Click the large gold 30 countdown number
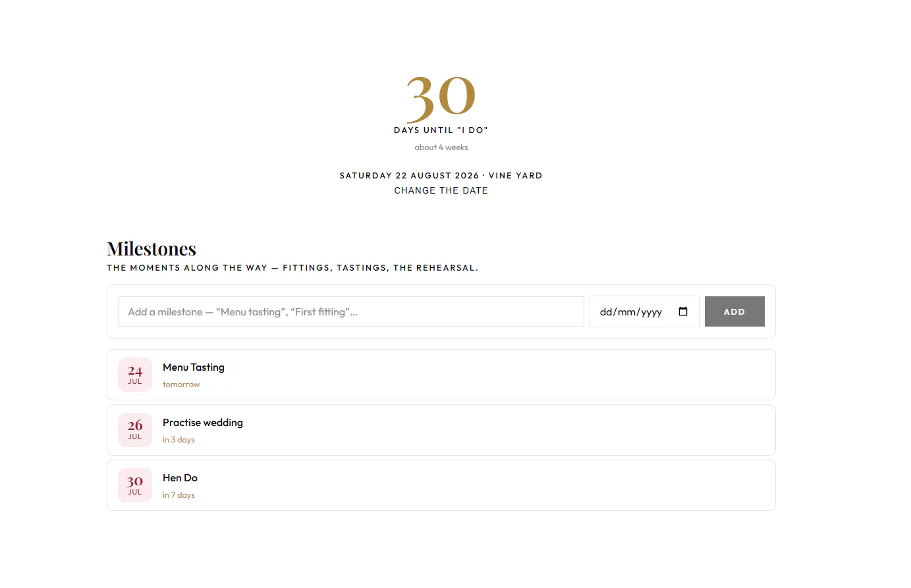The image size is (911, 588). (441, 98)
